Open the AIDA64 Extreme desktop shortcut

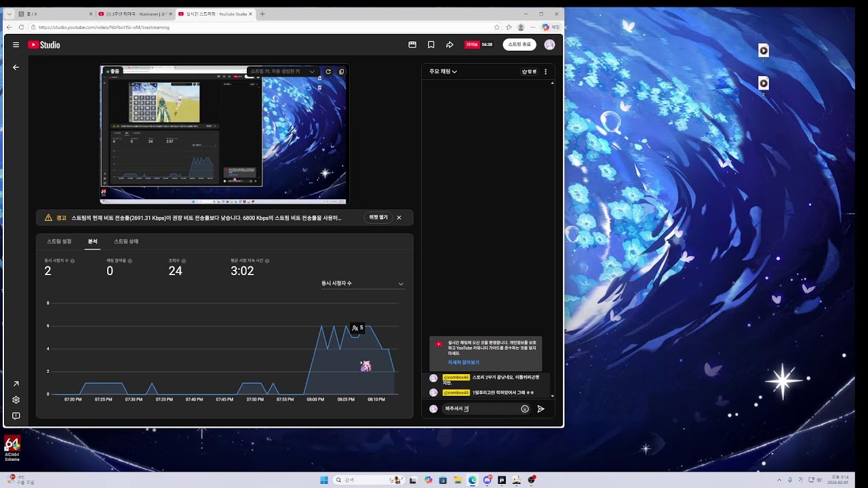click(x=12, y=448)
